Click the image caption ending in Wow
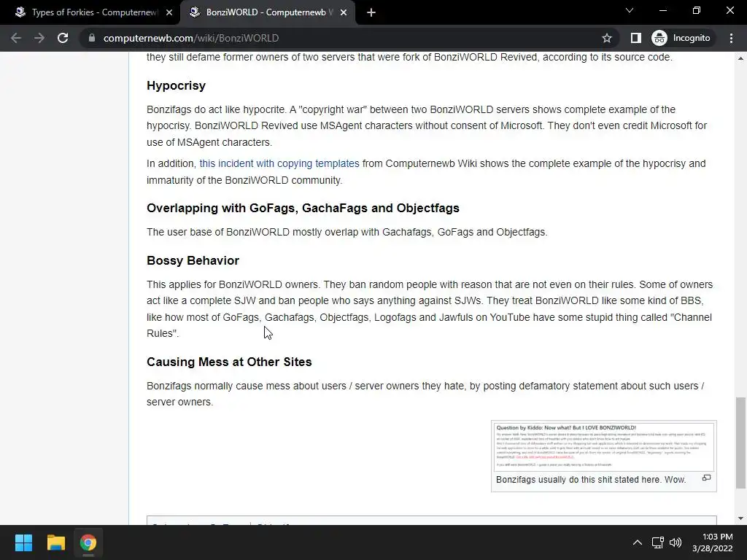Screen dimensions: 747x560 (591, 480)
